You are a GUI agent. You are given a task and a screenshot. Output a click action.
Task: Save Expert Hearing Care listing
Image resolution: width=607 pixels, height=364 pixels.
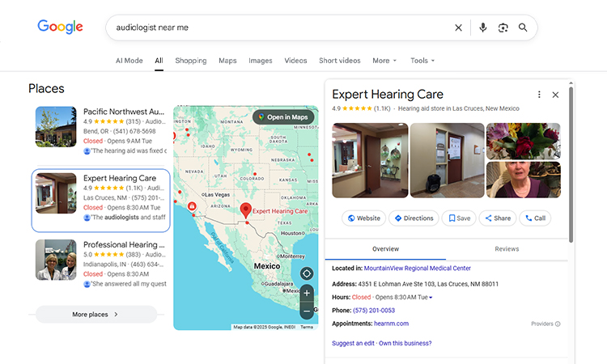[x=459, y=218]
